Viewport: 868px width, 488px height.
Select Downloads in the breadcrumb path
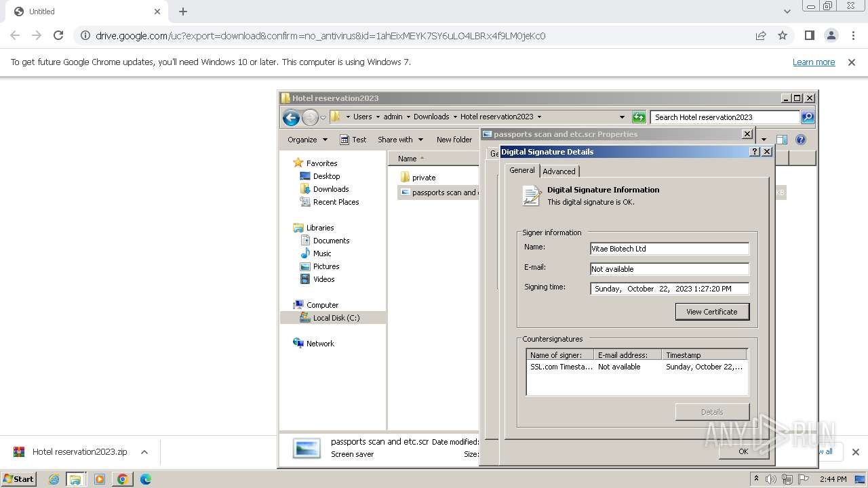point(431,117)
